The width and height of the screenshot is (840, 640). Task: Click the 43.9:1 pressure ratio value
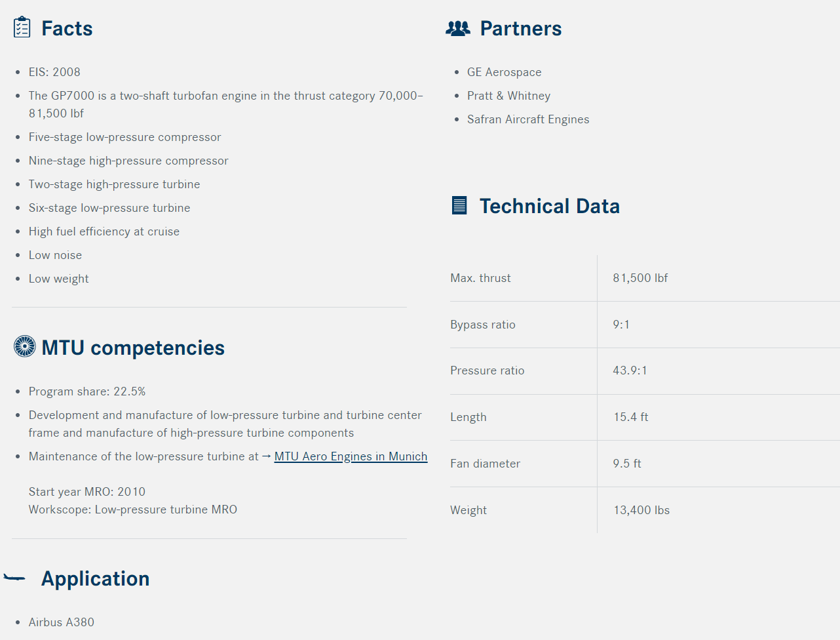point(630,370)
